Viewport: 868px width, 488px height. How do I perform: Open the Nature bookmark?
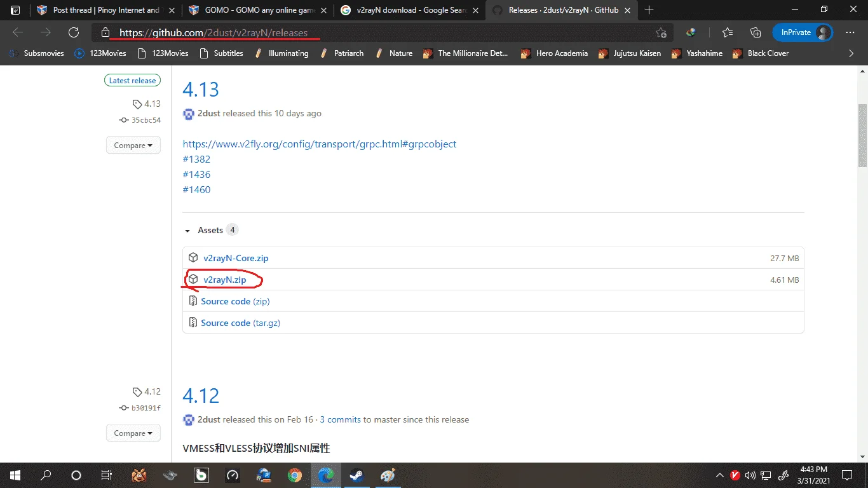(393, 53)
